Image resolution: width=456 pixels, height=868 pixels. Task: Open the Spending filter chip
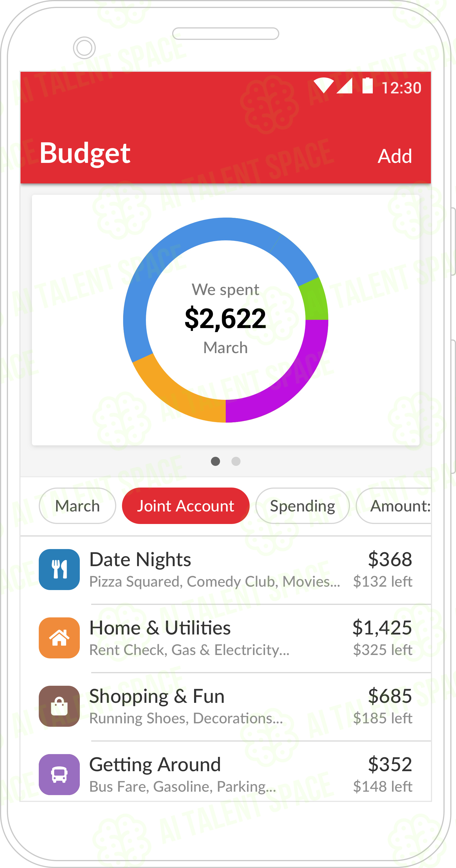point(303,506)
